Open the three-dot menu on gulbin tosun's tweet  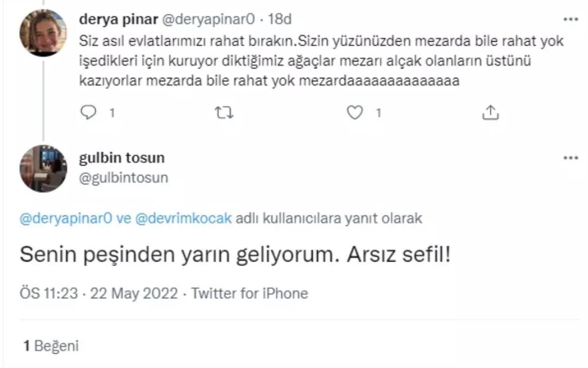[571, 159]
